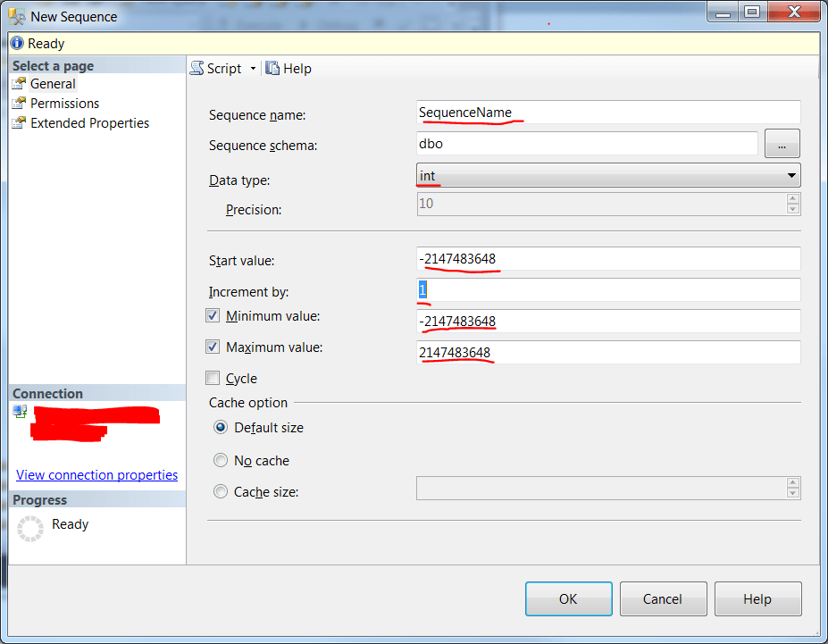The height and width of the screenshot is (644, 828).
Task: Click the Script toolbar icon
Action: (x=196, y=68)
